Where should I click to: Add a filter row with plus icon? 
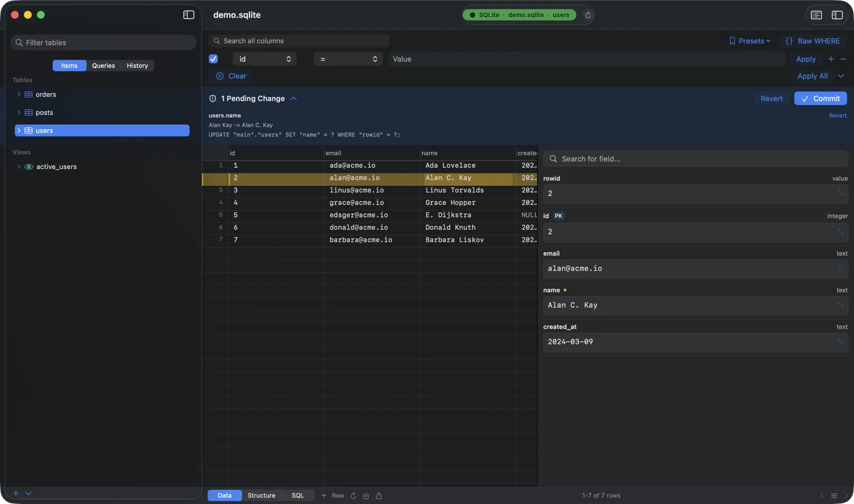(x=831, y=59)
